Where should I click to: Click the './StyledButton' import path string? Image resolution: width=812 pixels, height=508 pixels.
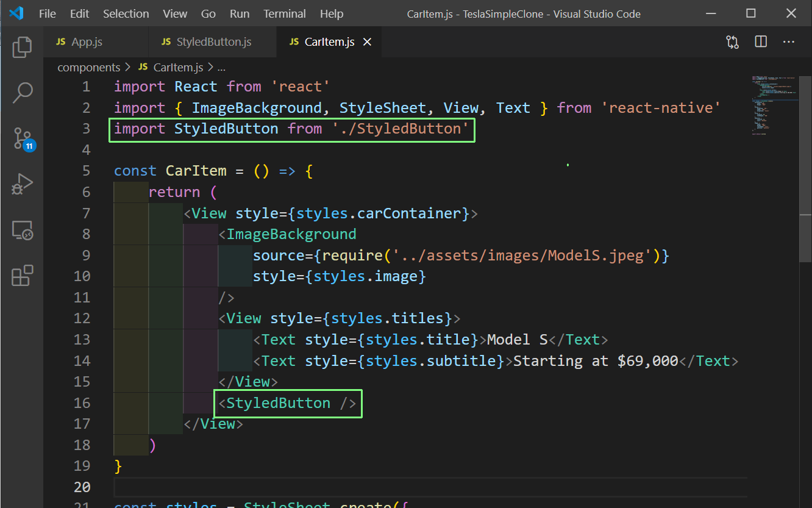401,129
